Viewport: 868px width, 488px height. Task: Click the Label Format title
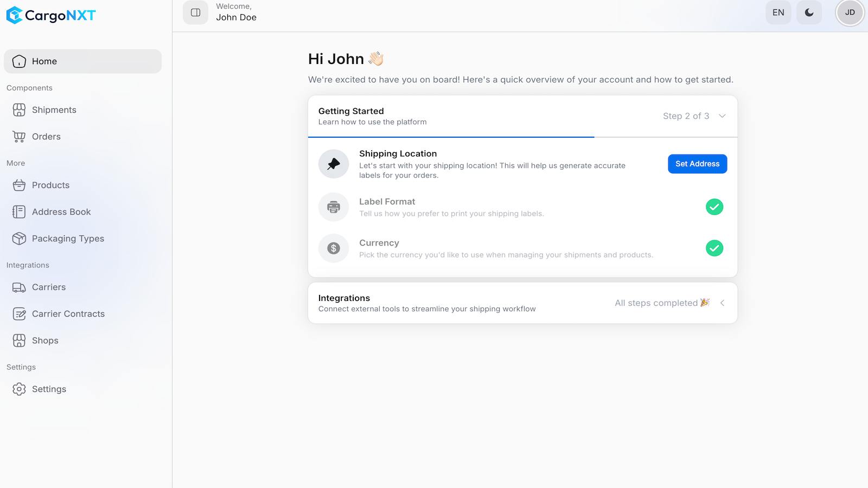click(387, 202)
